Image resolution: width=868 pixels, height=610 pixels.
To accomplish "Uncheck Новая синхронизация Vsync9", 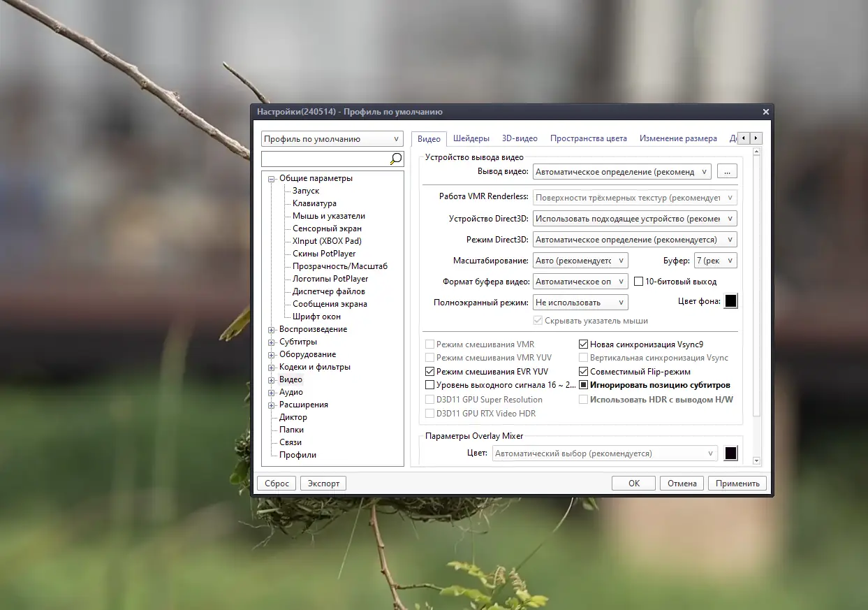I will click(x=584, y=344).
